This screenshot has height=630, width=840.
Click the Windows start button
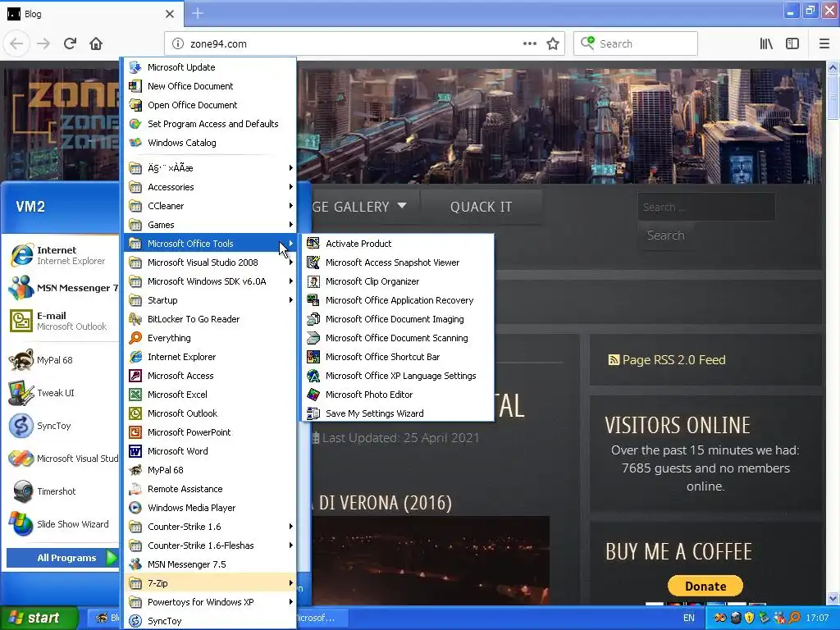click(39, 618)
